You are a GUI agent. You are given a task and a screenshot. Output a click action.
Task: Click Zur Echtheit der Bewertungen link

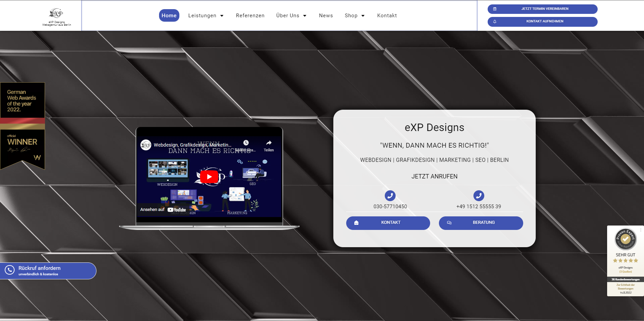pos(625,287)
